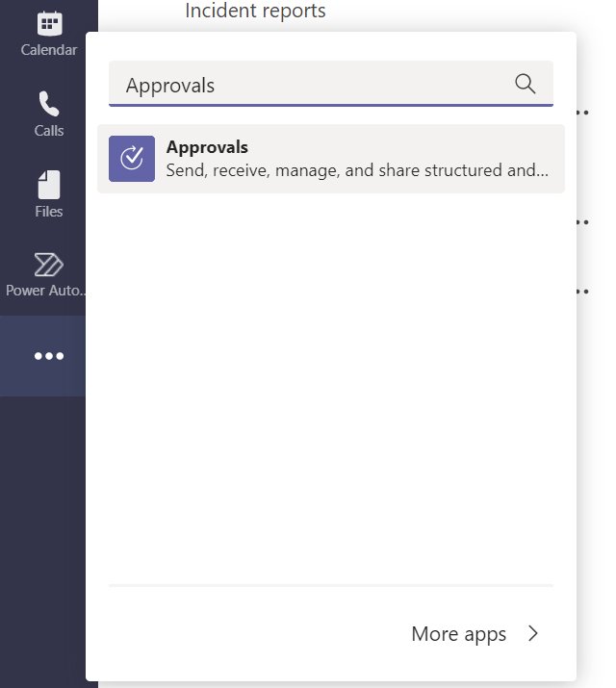Open Calendar in the Teams sidebar
Viewport: 616px width, 688px height.
[49, 35]
